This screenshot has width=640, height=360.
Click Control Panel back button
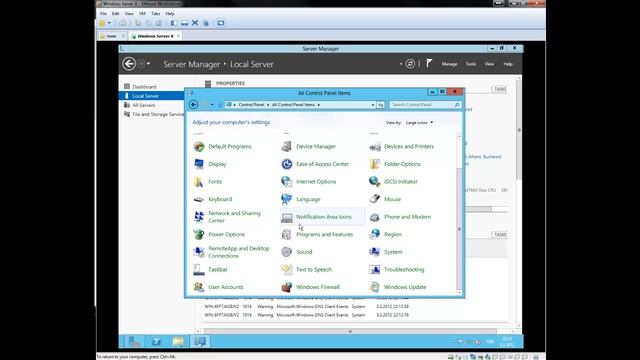tap(193, 105)
